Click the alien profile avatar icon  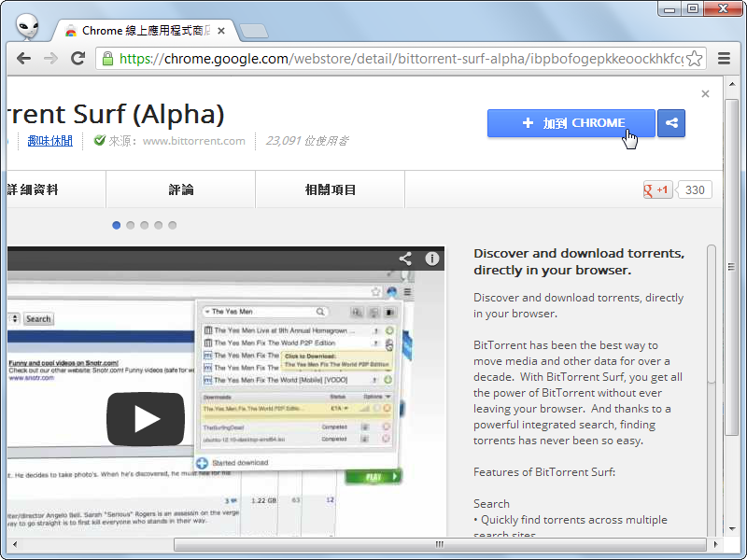pos(27,26)
